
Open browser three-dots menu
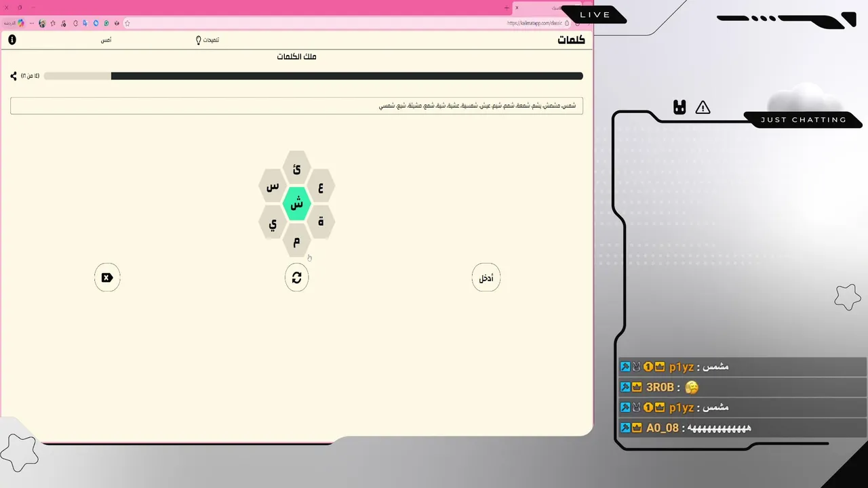(x=32, y=23)
